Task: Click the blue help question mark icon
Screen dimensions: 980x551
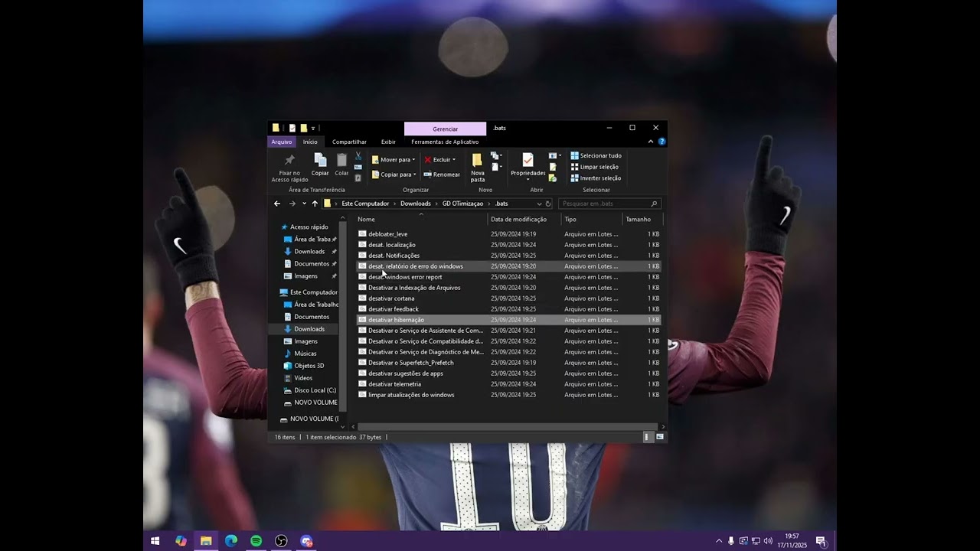Action: point(661,142)
